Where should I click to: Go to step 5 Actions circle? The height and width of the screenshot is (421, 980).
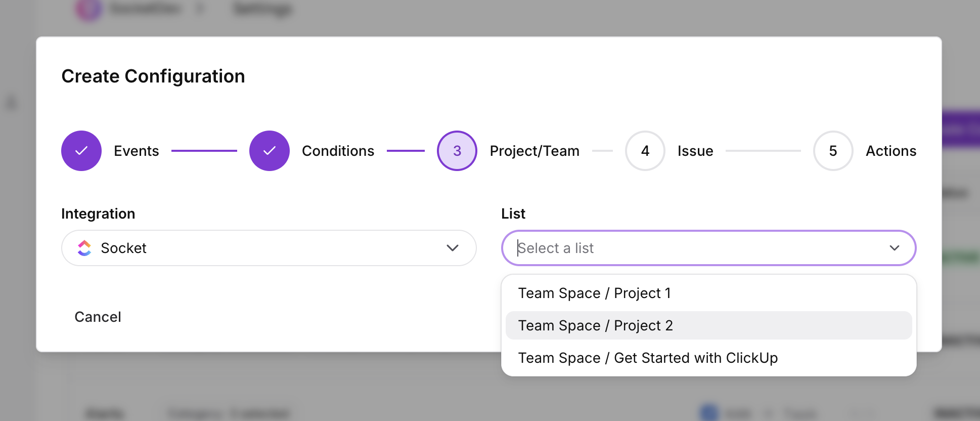[833, 151]
